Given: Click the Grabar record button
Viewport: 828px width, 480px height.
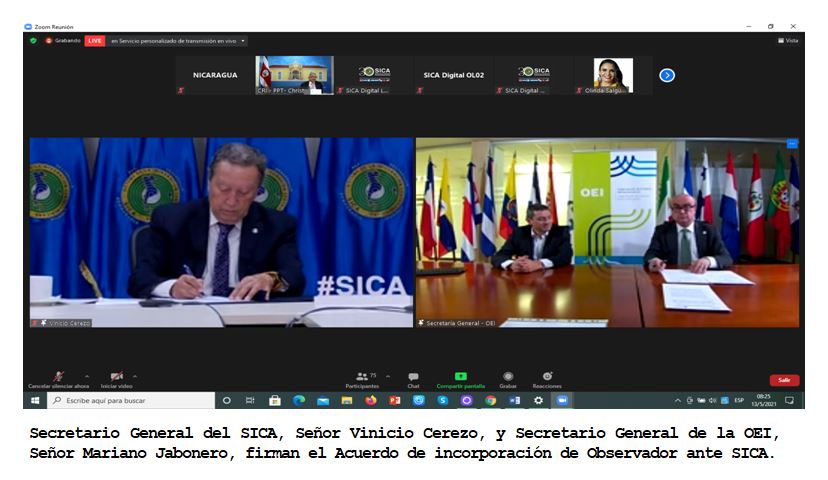Looking at the screenshot, I should [x=508, y=380].
